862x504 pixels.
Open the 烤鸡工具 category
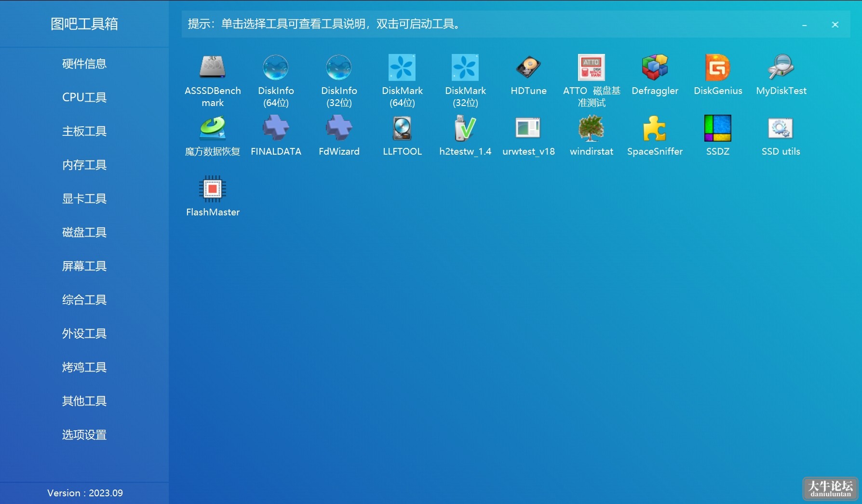coord(84,367)
